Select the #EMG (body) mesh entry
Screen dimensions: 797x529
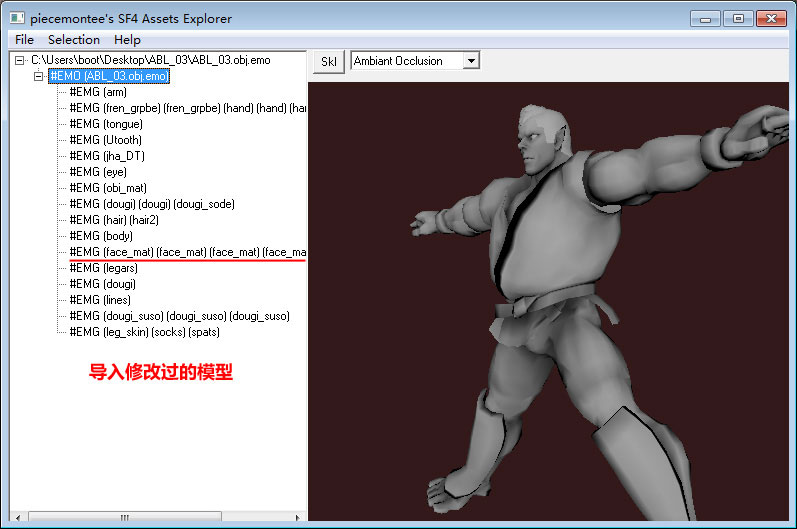pyautogui.click(x=101, y=236)
